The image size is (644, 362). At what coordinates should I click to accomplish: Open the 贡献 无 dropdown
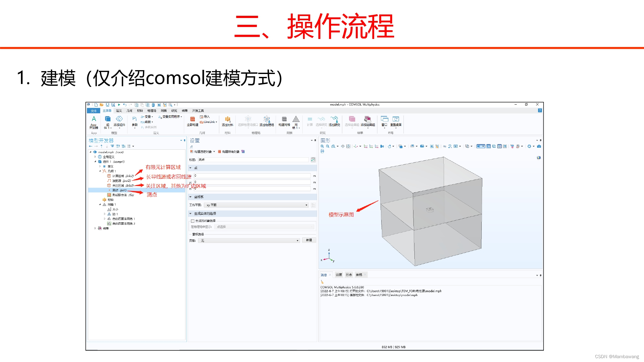click(x=250, y=240)
